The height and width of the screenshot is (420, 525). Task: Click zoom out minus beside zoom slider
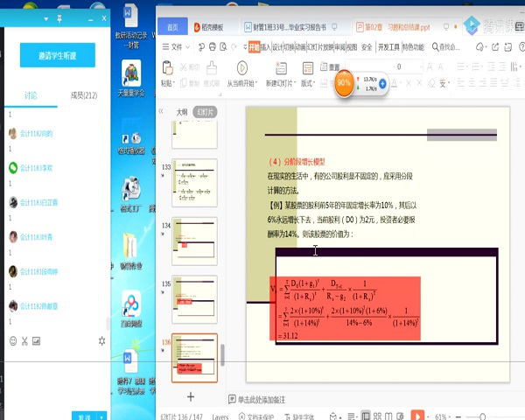(458, 416)
